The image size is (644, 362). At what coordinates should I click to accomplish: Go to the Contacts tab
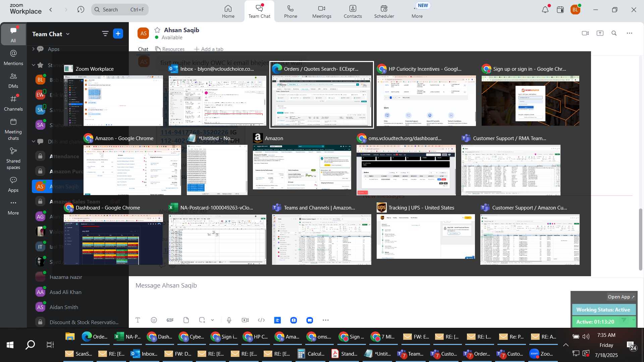click(x=353, y=11)
